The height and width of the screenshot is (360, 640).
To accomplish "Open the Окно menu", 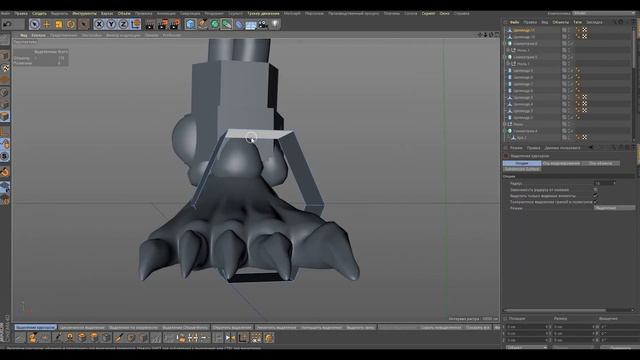I will pos(444,13).
